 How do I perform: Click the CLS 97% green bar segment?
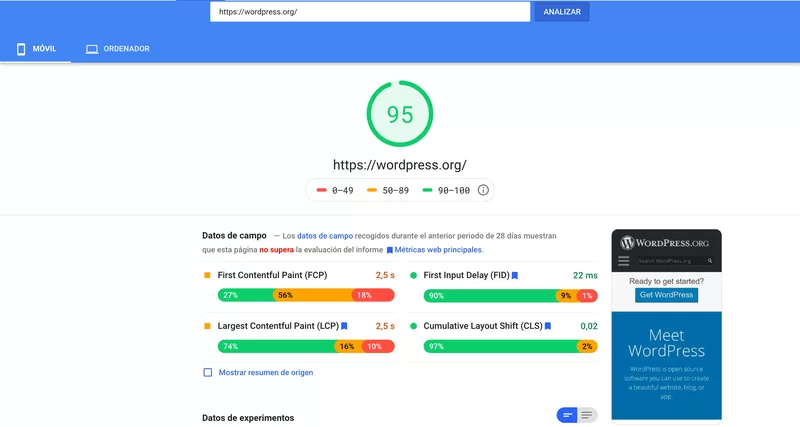(x=501, y=346)
